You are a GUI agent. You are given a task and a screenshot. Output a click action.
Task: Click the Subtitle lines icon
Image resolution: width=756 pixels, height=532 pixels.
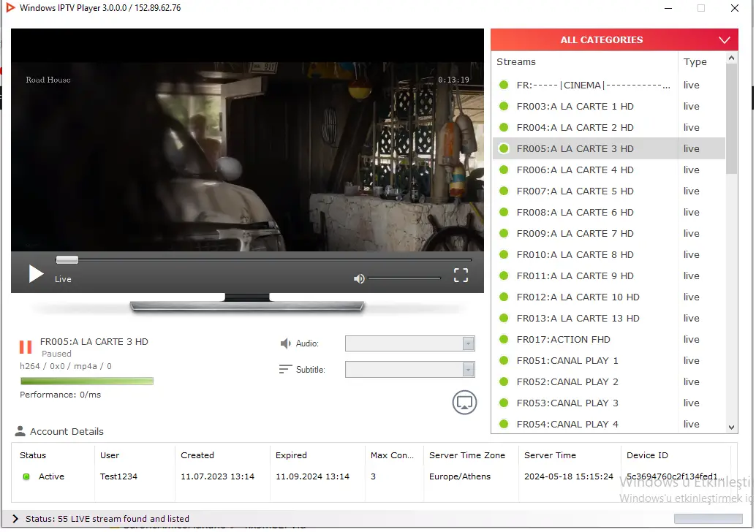click(x=285, y=370)
